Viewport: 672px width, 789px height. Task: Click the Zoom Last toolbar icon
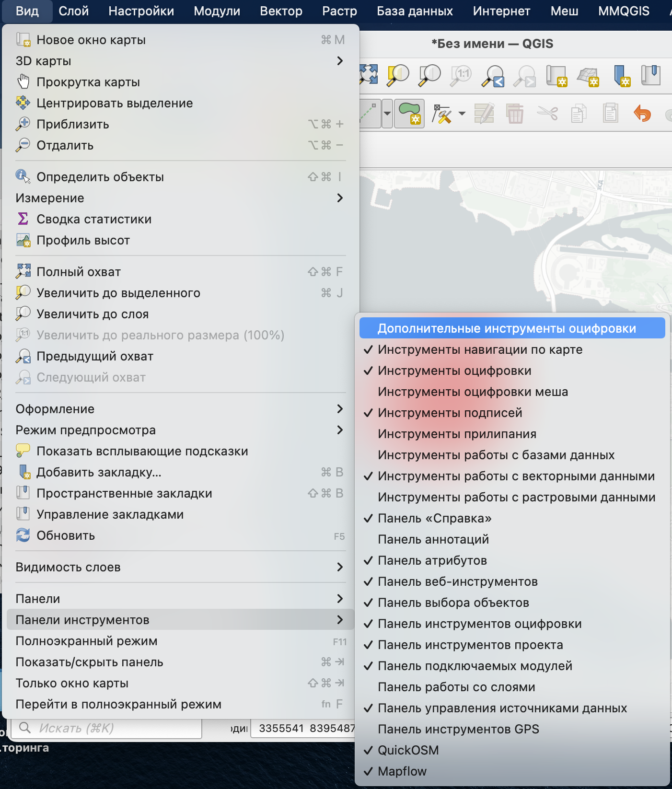(493, 75)
